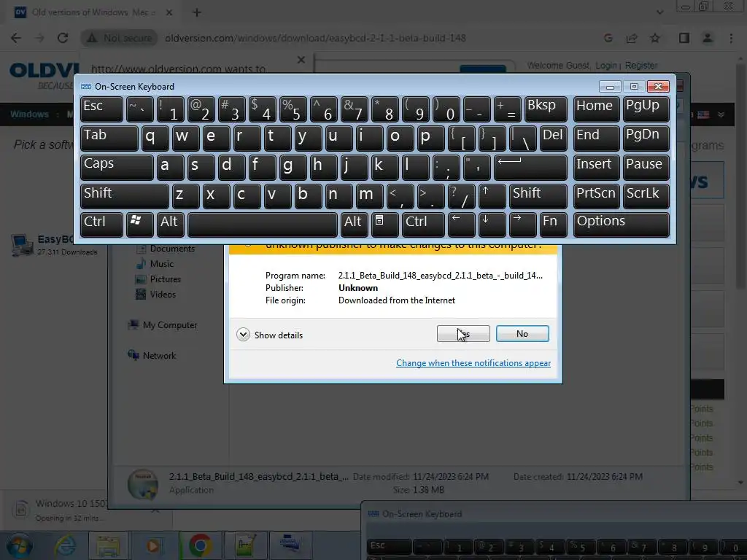Open the Documents library in Explorer
The height and width of the screenshot is (560, 747).
[166, 248]
